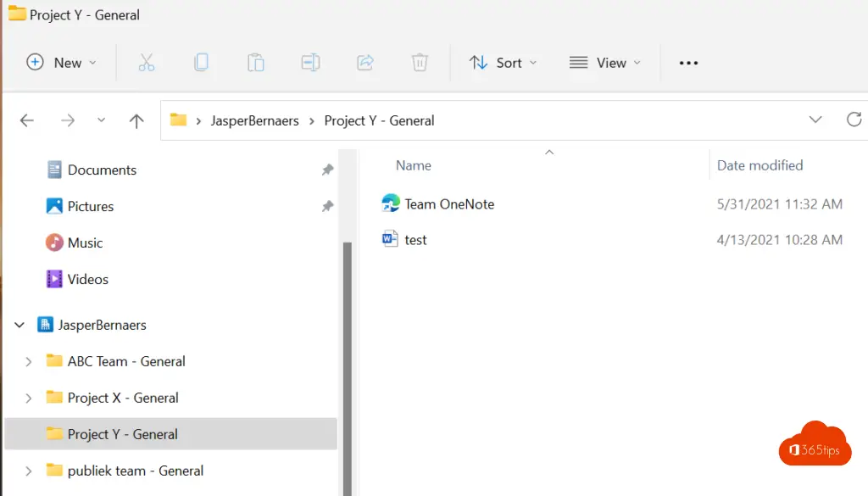Open the Sort options menu
Image resolution: width=868 pixels, height=496 pixels.
pyautogui.click(x=504, y=62)
